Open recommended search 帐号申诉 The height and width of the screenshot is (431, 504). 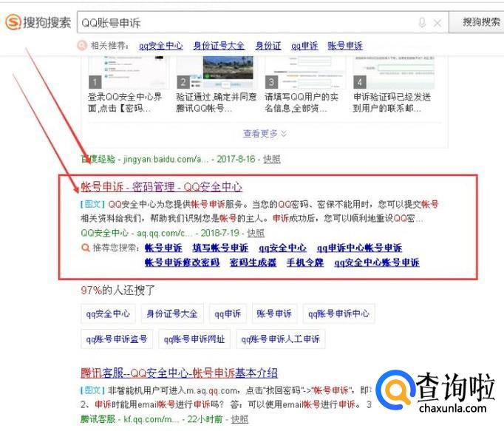163,248
